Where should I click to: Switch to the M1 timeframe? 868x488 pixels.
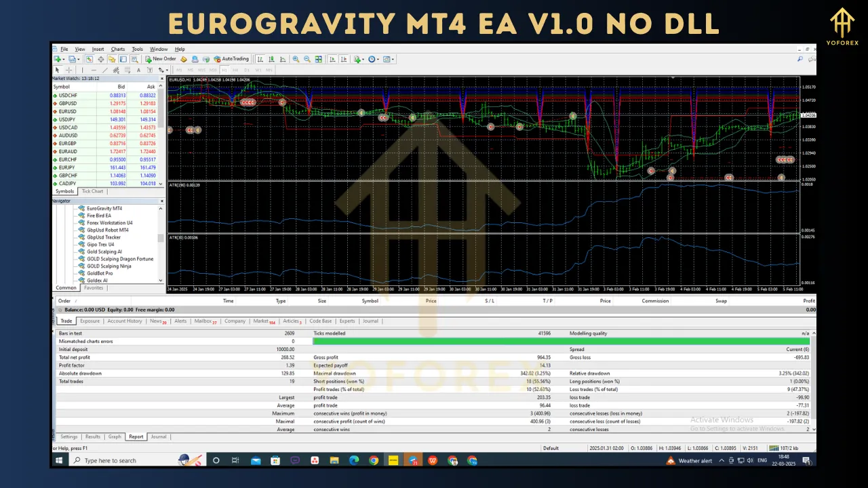[179, 70]
